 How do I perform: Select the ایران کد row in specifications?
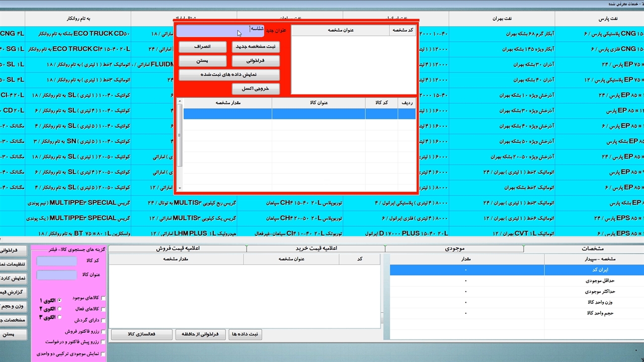click(594, 270)
